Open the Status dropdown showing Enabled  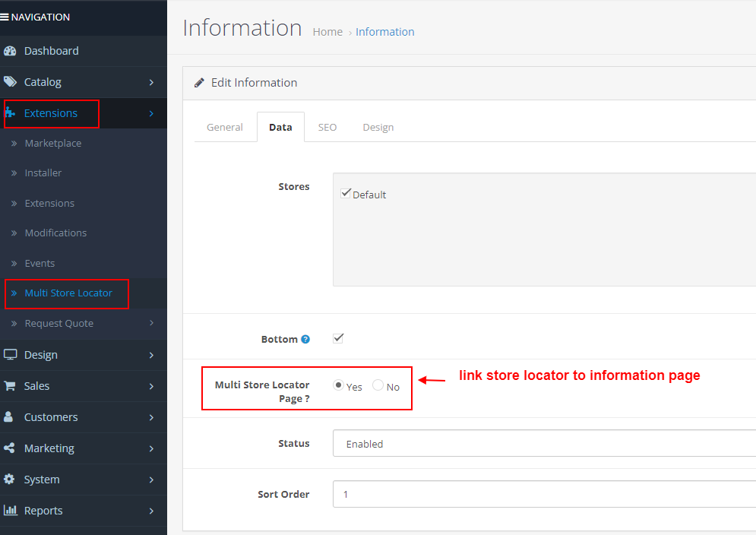pos(544,443)
